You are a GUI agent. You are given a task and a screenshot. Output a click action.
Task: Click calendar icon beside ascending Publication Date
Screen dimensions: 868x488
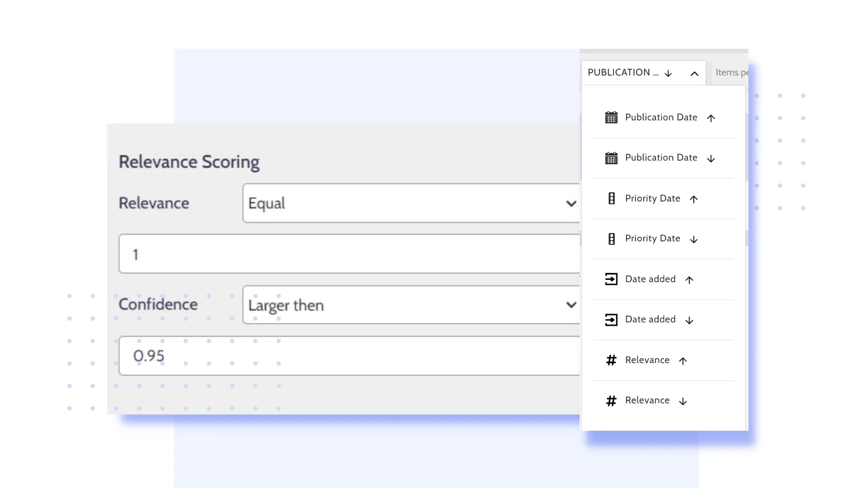tap(611, 117)
